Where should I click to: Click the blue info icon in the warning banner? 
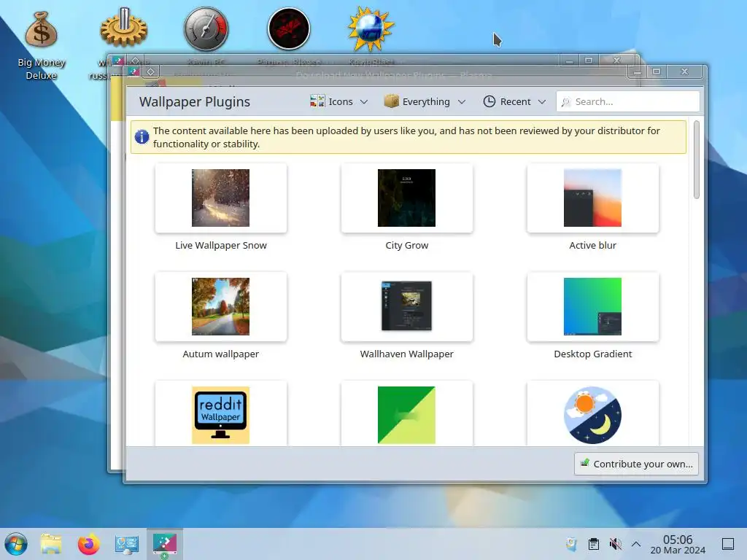pyautogui.click(x=142, y=137)
